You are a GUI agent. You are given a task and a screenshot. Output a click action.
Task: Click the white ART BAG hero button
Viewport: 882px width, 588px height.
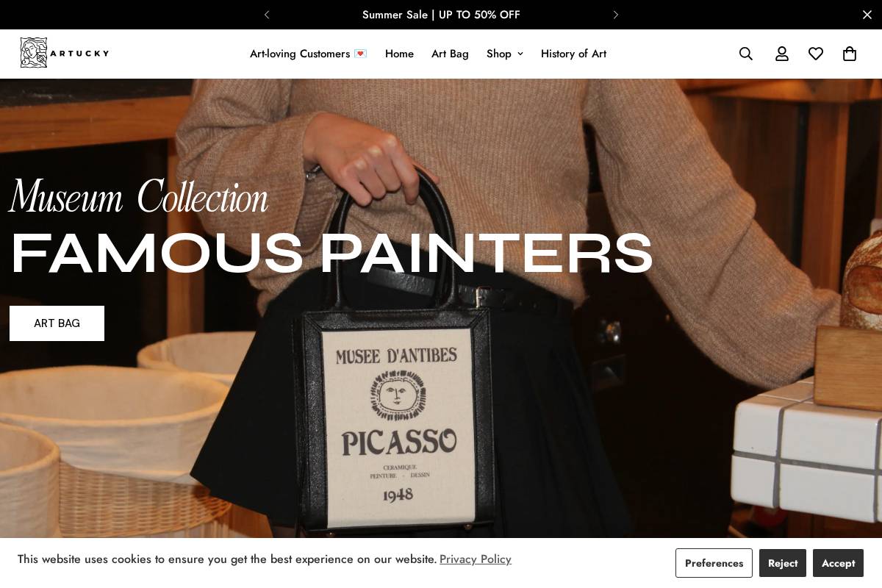(57, 323)
